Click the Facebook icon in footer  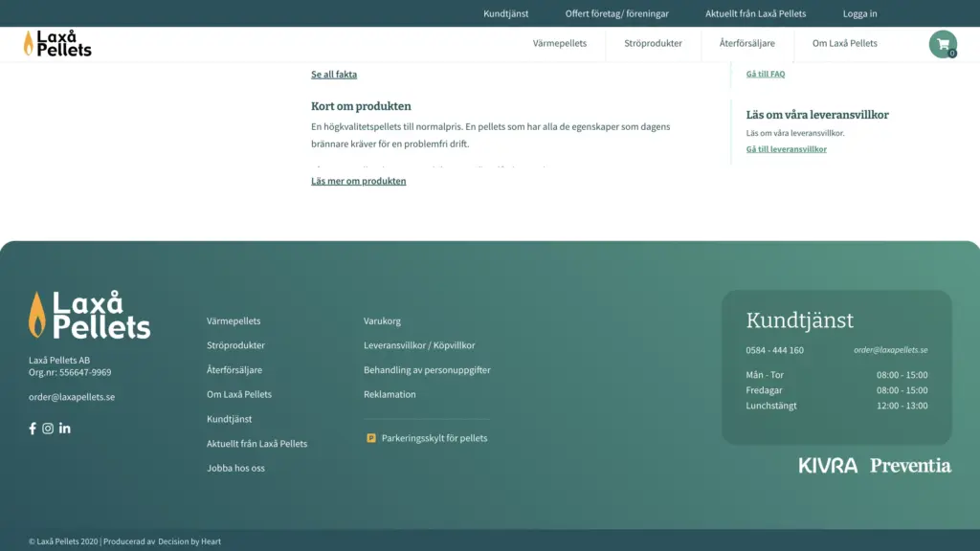(x=33, y=429)
